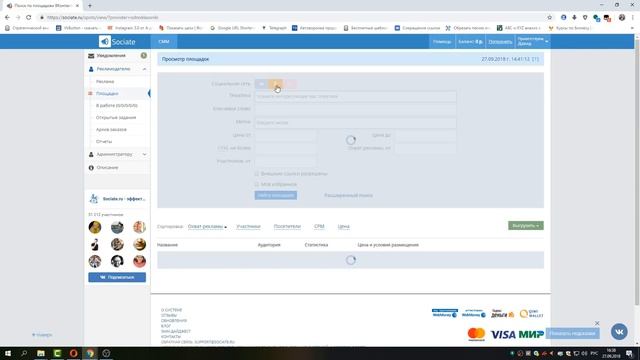The height and width of the screenshot is (360, 640).
Task: Open the green Выгрузить dropdown button
Action: coord(526,225)
